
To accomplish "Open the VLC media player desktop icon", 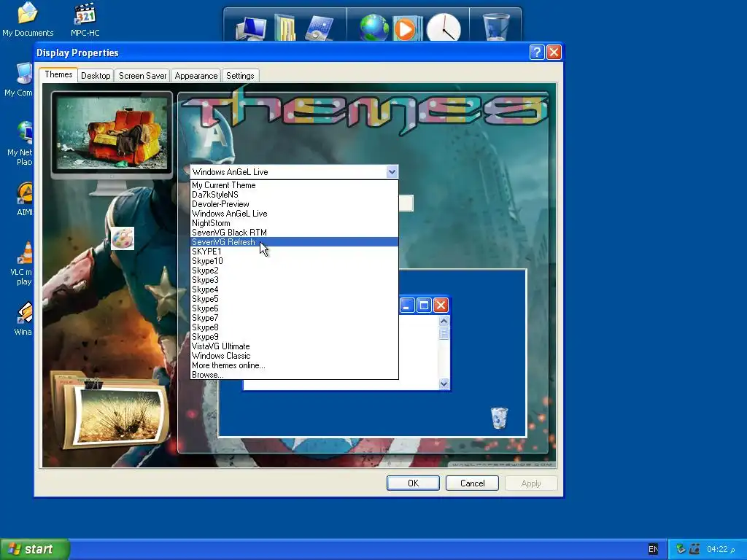I will [x=23, y=263].
